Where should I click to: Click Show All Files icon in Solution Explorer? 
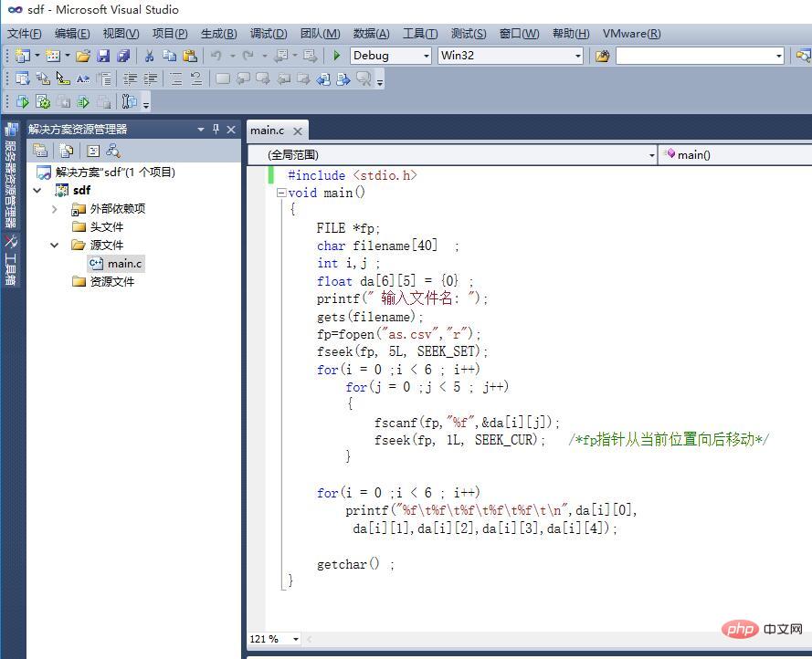(66, 151)
